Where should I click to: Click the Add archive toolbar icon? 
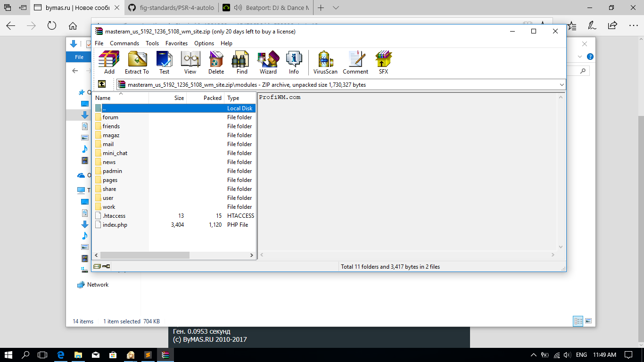coord(109,62)
